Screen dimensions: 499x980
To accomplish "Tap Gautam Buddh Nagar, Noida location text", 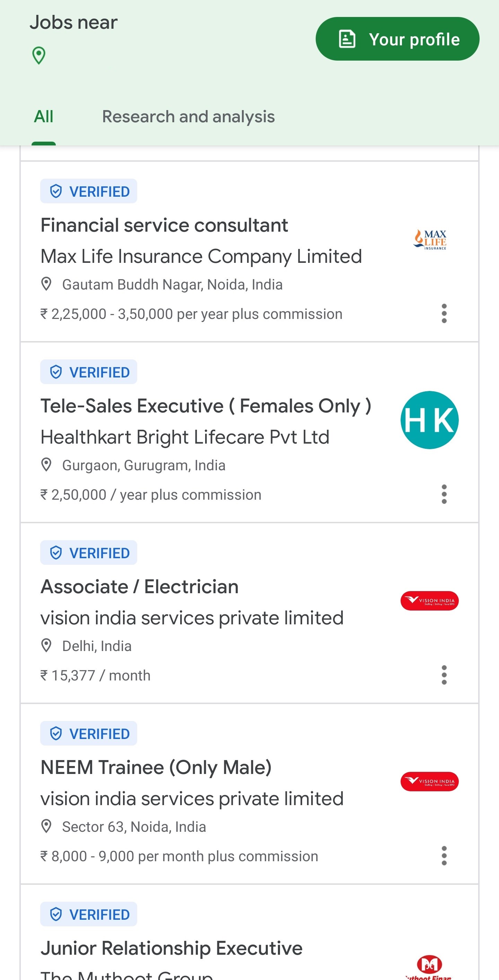I will 172,285.
